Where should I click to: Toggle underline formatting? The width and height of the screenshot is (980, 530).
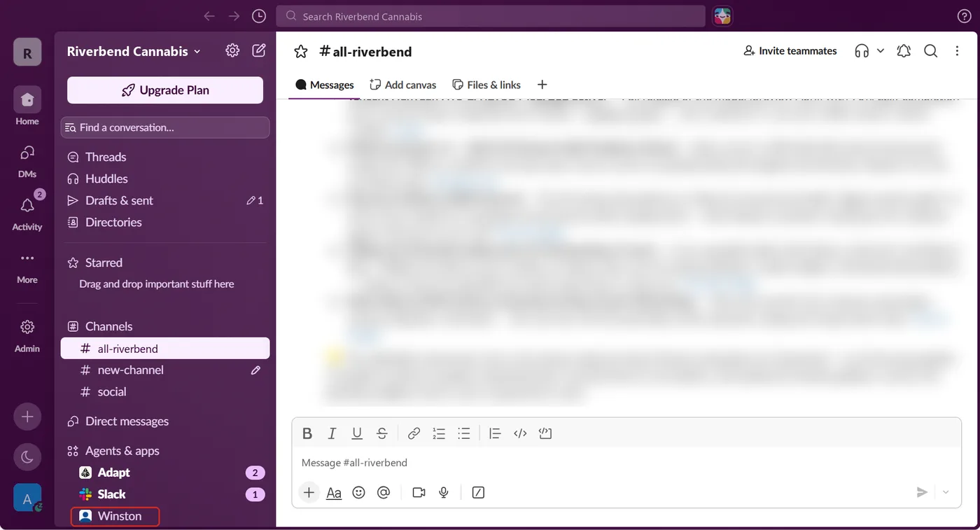[x=357, y=433]
